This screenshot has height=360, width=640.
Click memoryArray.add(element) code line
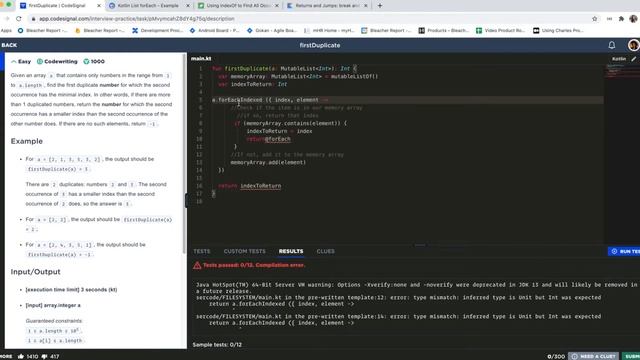[x=268, y=162]
